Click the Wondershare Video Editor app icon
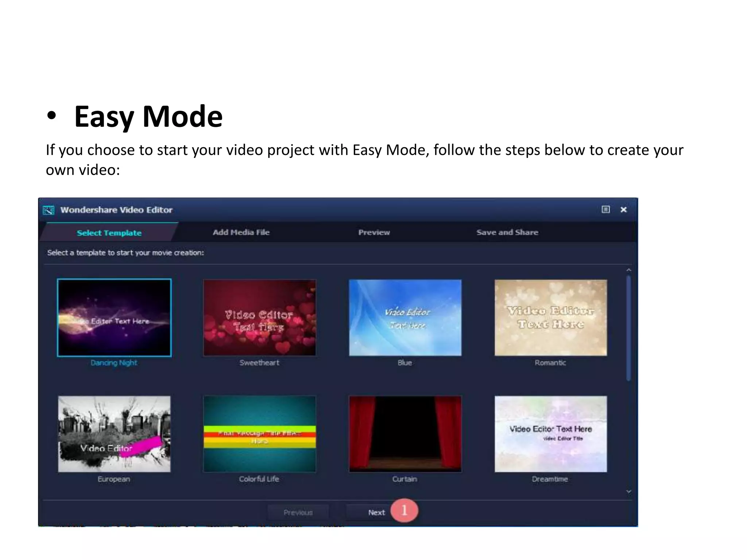Viewport: 747px width, 560px height. coord(49,210)
